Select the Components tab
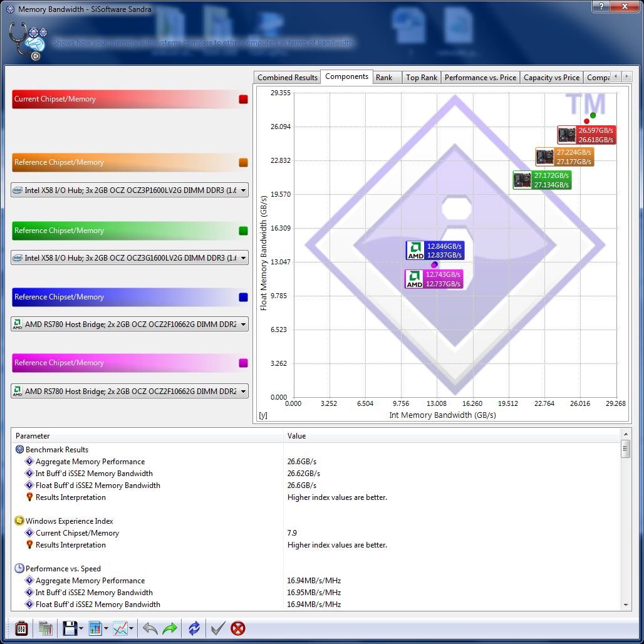This screenshot has height=644, width=644. click(346, 77)
